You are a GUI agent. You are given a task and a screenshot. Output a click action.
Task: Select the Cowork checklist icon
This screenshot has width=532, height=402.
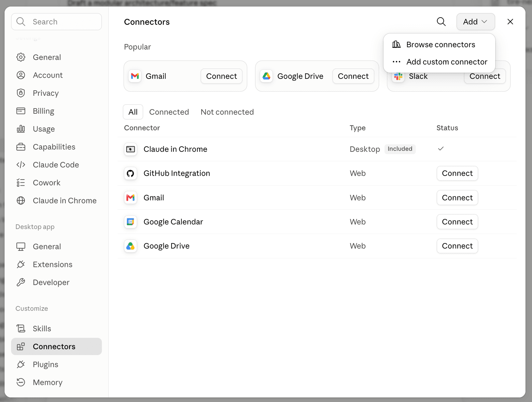(21, 183)
